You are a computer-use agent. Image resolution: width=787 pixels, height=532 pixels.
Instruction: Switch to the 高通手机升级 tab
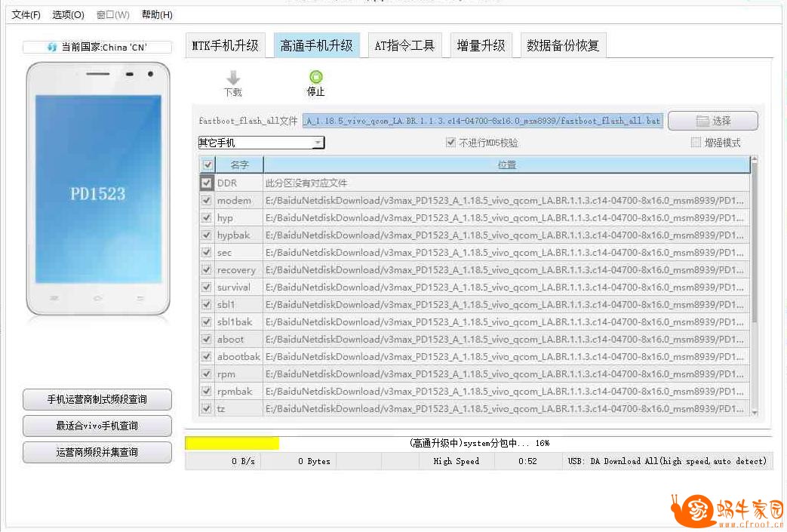pos(317,46)
